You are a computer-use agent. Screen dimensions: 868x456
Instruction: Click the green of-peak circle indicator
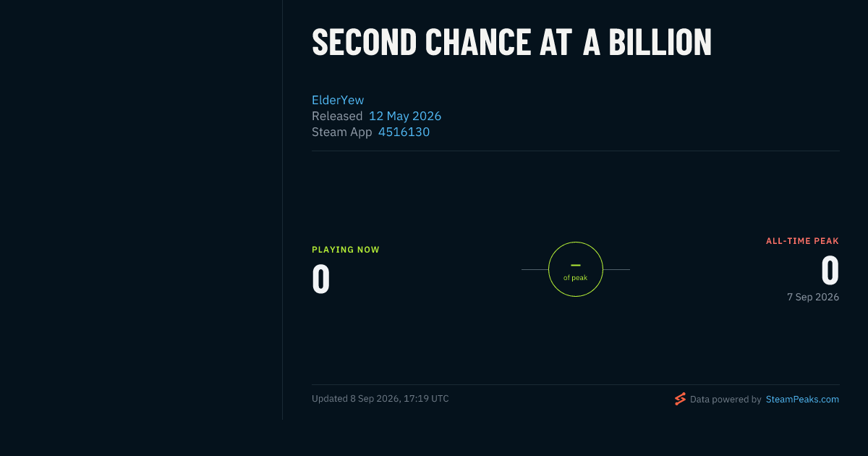[576, 269]
